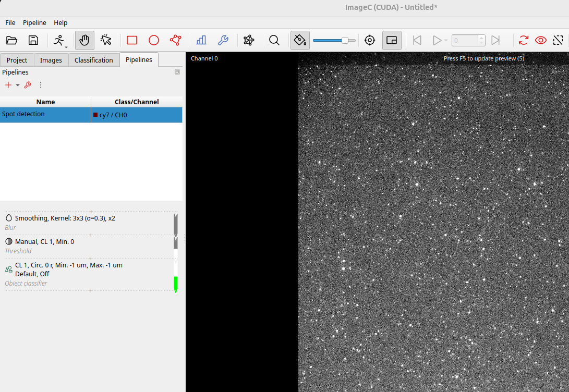Select the rectangle drawing tool
This screenshot has height=392, width=569.
pyautogui.click(x=132, y=40)
